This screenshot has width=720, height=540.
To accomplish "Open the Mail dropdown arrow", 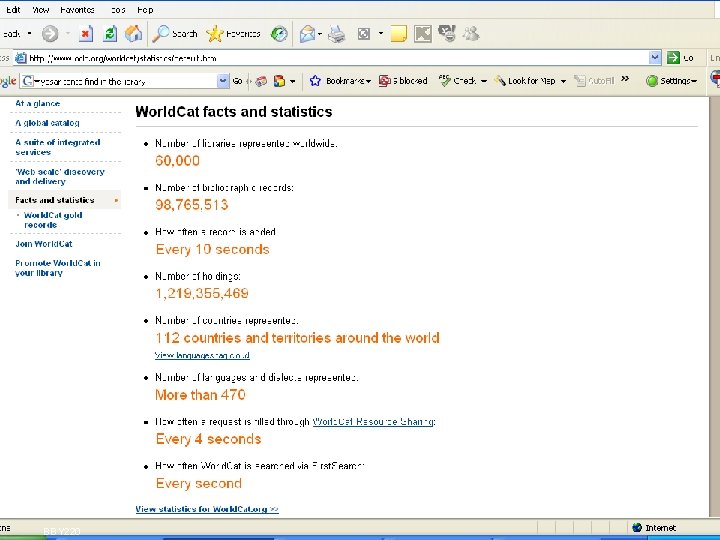I will [x=320, y=34].
